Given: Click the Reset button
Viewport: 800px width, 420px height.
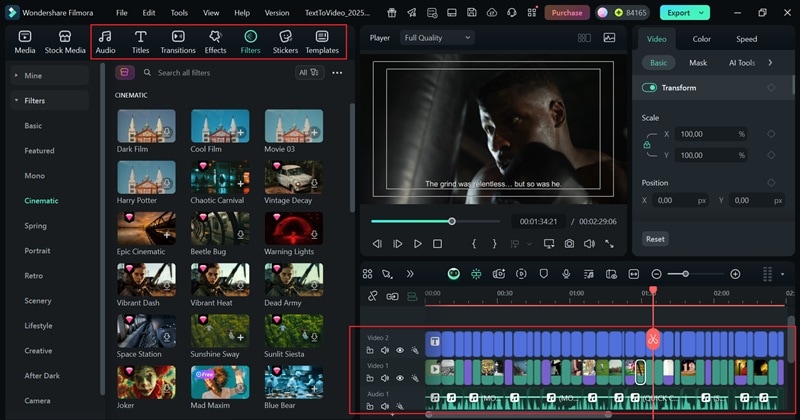Looking at the screenshot, I should coord(655,239).
